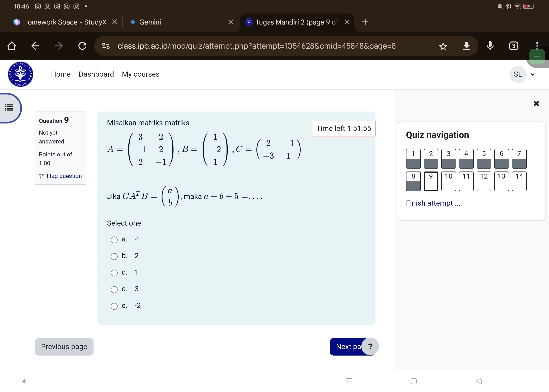Jump to question 6 in quiz navigation
This screenshot has width=549, height=392.
(501, 159)
